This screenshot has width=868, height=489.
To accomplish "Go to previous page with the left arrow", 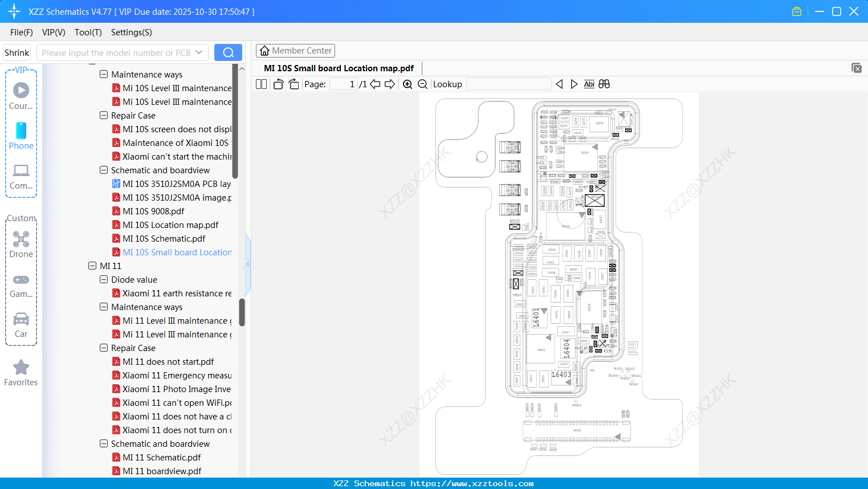I will coord(374,84).
